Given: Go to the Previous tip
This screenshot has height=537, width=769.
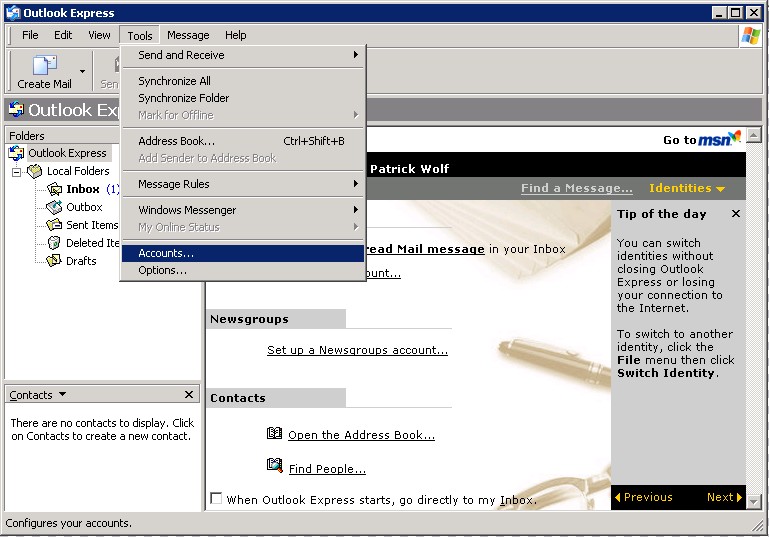Looking at the screenshot, I should [643, 497].
